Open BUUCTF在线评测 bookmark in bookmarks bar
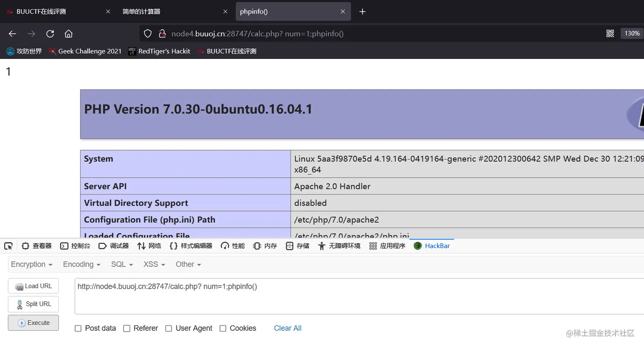 227,51
